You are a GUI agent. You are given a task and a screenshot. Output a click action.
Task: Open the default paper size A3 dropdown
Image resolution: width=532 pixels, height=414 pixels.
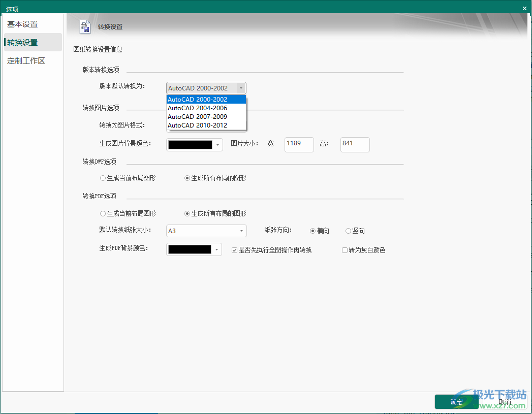point(206,231)
